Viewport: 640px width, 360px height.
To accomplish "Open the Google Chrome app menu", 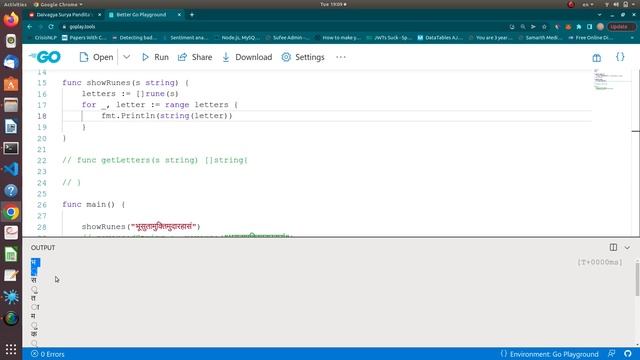I will pos(58,4).
